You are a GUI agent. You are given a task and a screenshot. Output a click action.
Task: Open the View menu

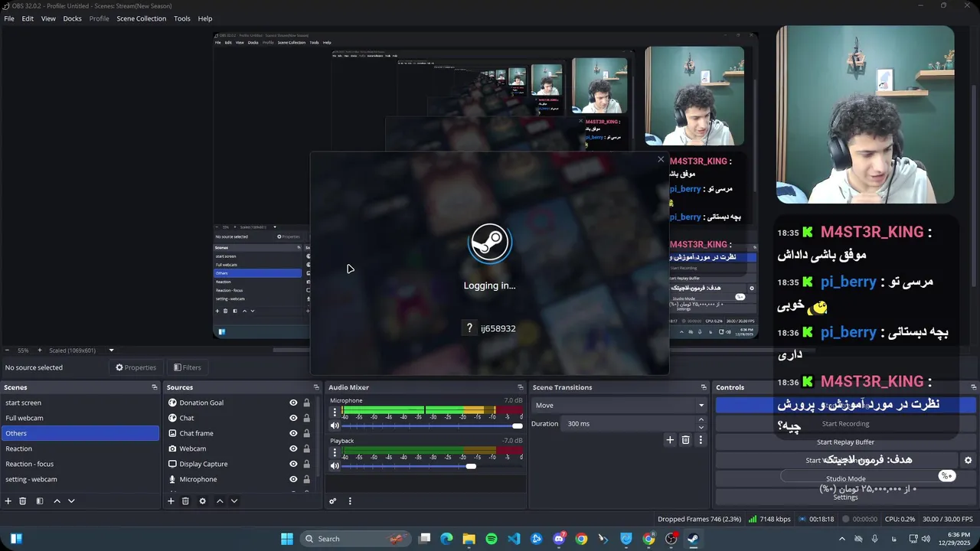(x=48, y=18)
